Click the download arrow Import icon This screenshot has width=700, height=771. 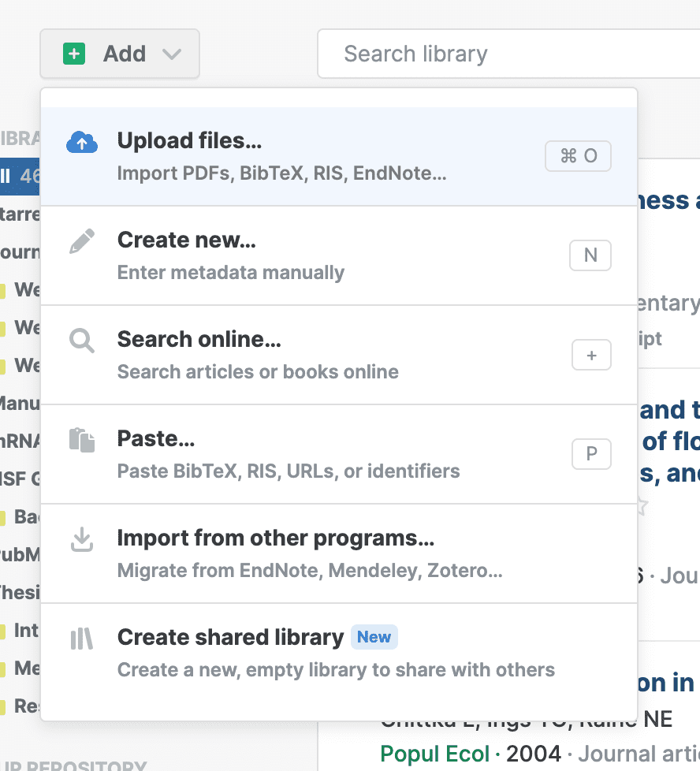82,539
